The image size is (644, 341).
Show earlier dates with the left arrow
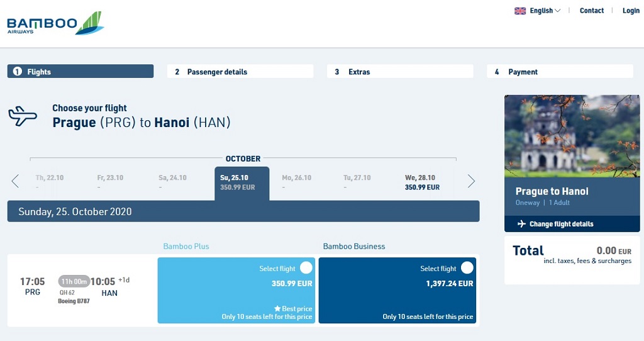tap(15, 181)
